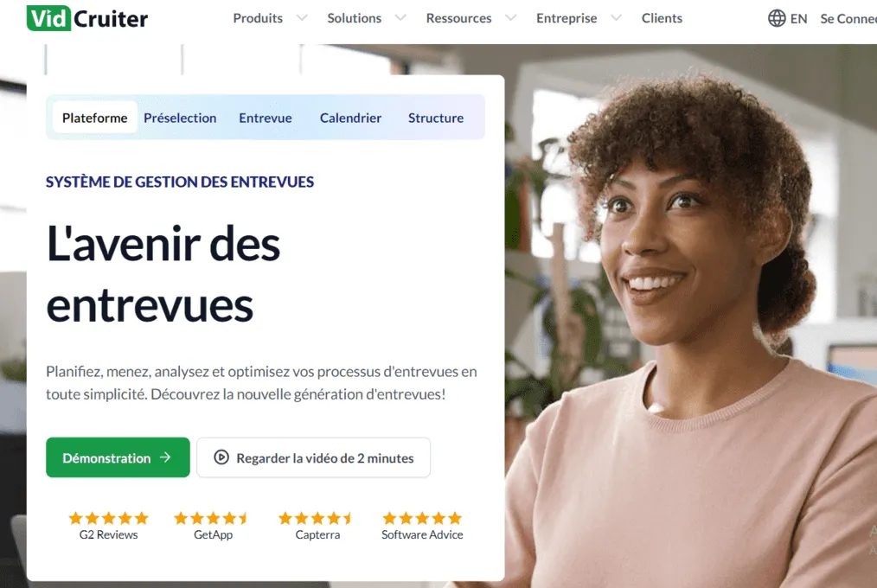Switch to the Entrevue tab
This screenshot has width=877, height=588.
[266, 118]
